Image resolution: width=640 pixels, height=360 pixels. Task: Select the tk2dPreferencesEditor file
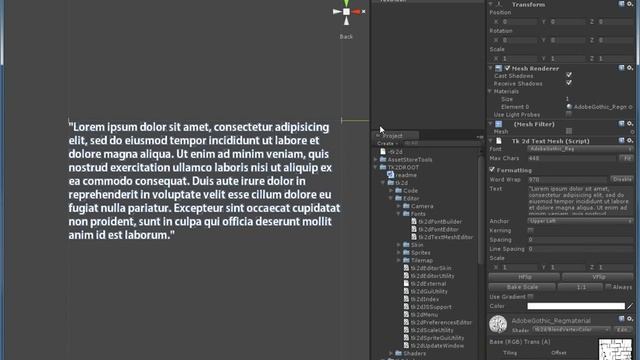point(441,322)
